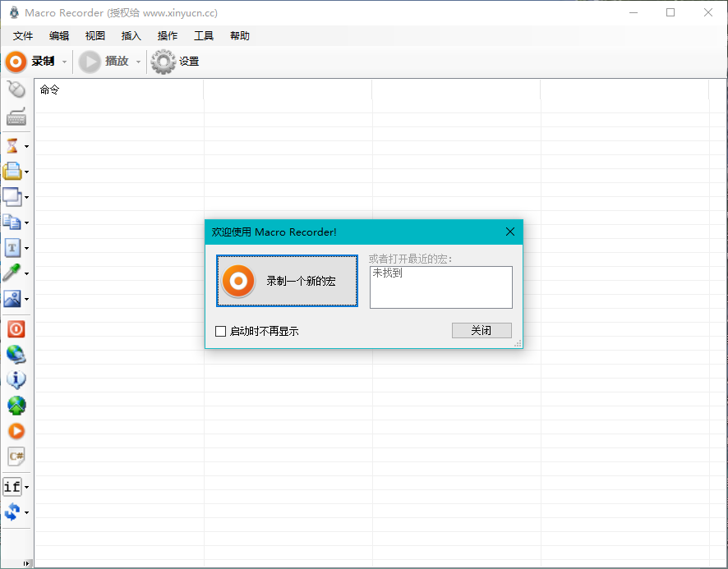Enable 启动时不再显示 checkbox
Image resolution: width=728 pixels, height=569 pixels.
click(x=220, y=332)
